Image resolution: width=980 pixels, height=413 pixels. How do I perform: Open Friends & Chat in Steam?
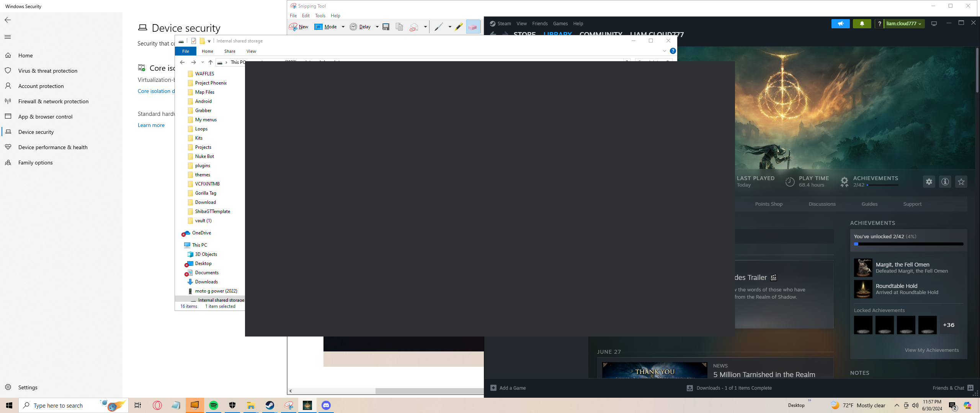953,388
